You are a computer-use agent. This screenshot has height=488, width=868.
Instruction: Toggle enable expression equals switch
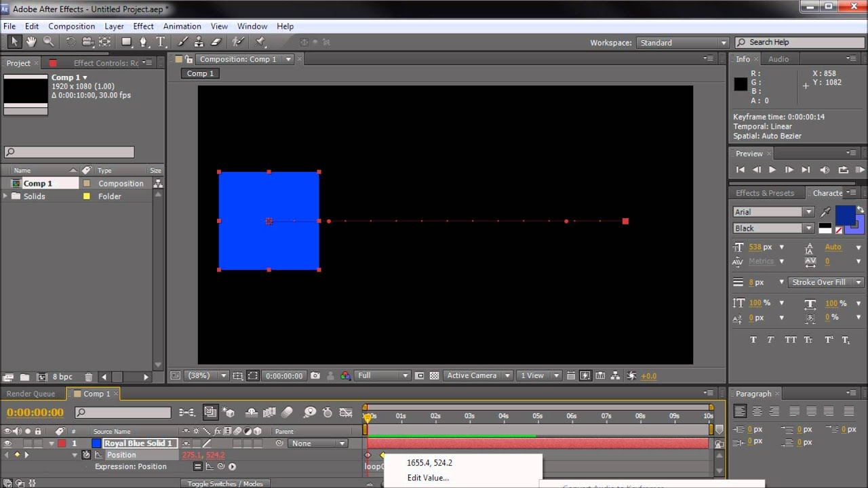click(197, 466)
